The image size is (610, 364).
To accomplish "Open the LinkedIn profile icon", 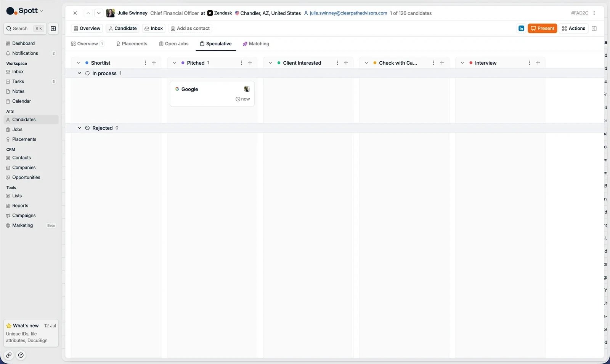I will tap(521, 29).
